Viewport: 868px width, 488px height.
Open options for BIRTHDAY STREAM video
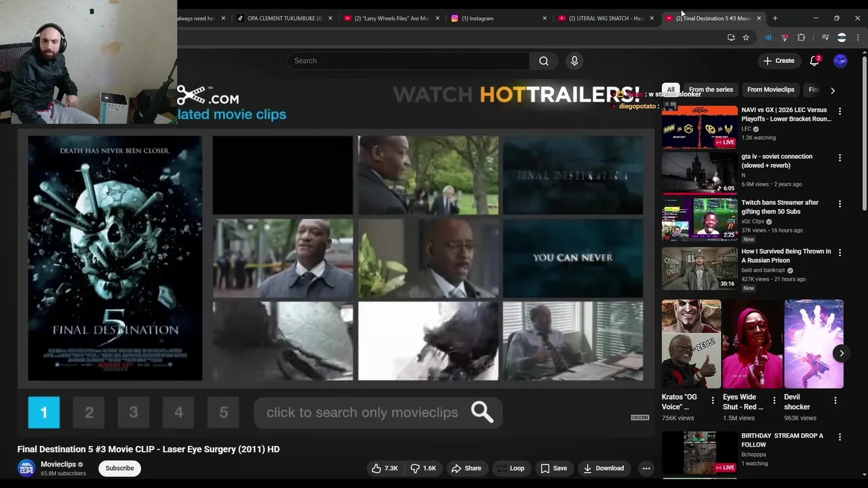point(840,437)
